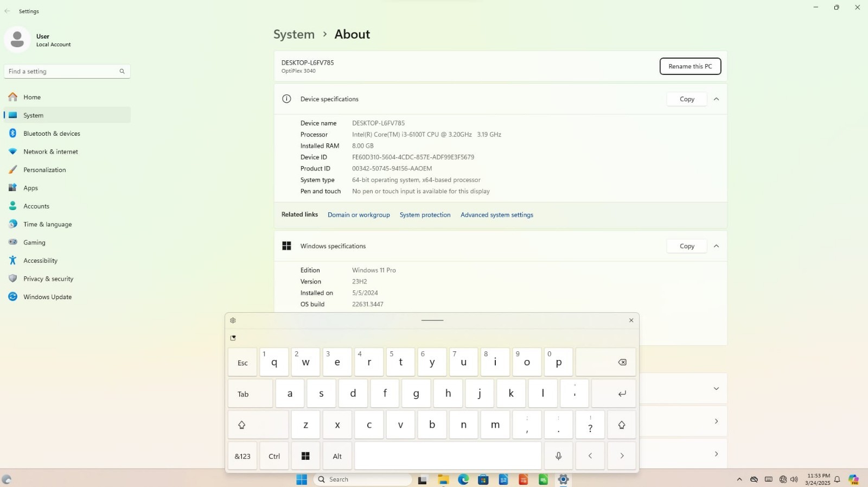Open Home in the Settings sidebar
The image size is (868, 487).
(x=67, y=97)
